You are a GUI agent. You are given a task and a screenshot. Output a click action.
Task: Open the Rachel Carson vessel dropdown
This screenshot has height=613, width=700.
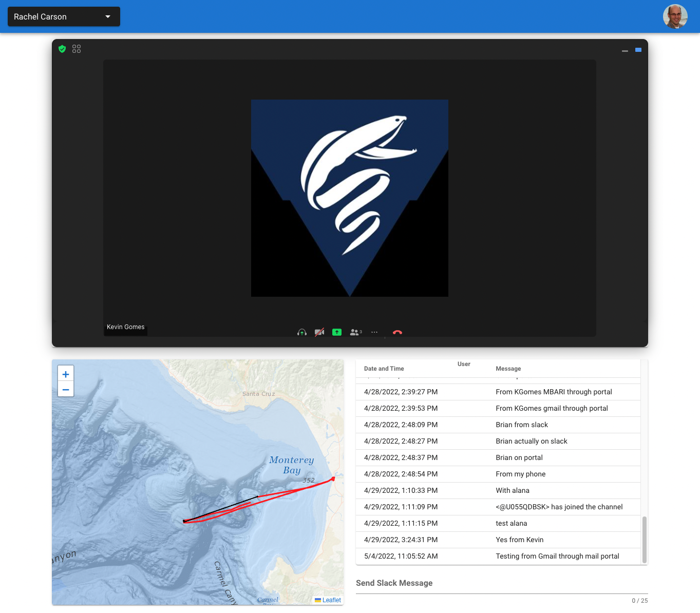[64, 16]
